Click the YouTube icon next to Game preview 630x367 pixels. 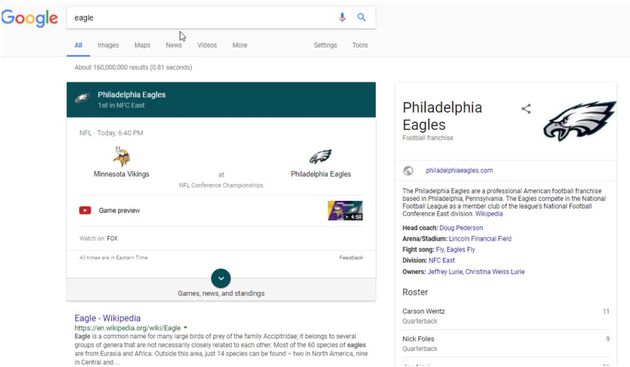coord(85,210)
